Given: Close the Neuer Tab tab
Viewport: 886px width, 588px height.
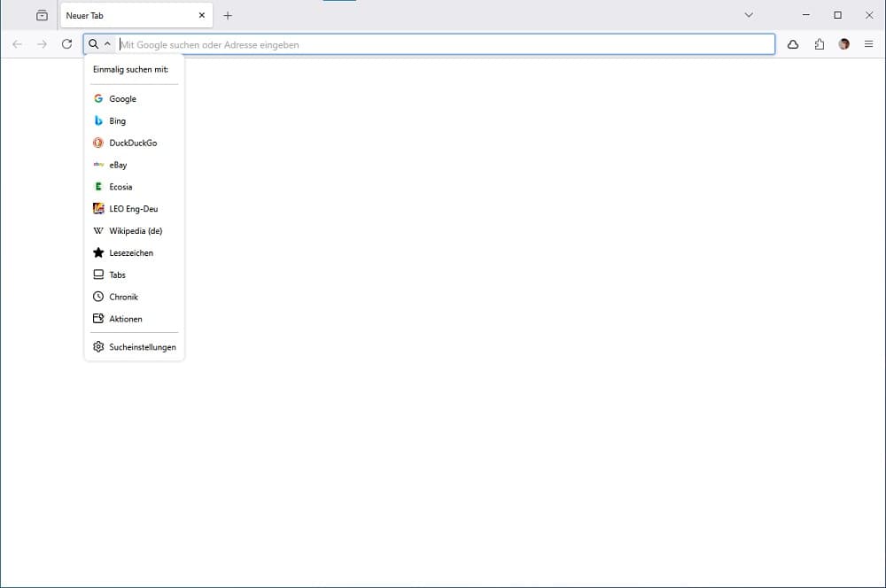Looking at the screenshot, I should [x=202, y=15].
